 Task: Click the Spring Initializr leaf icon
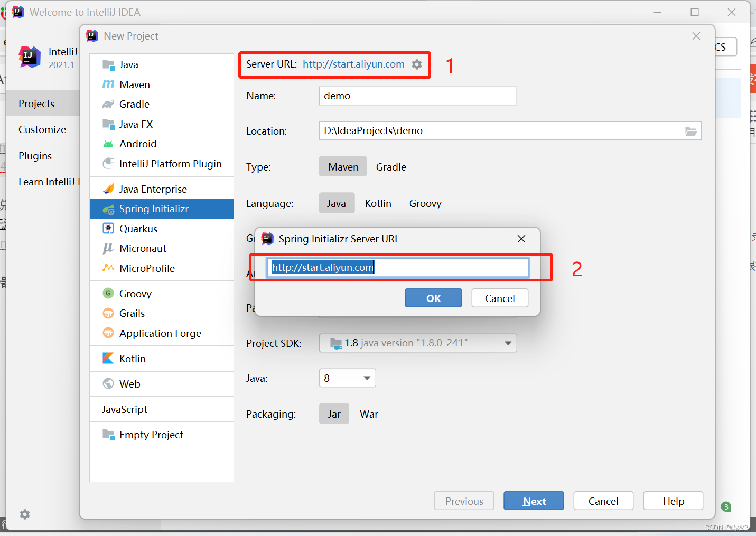pos(108,209)
